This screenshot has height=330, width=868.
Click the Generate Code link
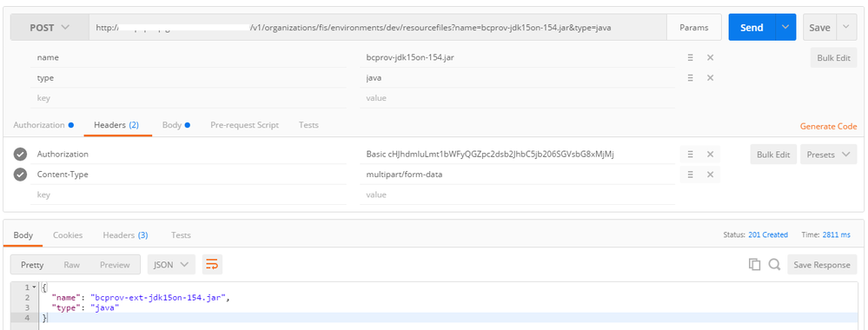click(828, 126)
